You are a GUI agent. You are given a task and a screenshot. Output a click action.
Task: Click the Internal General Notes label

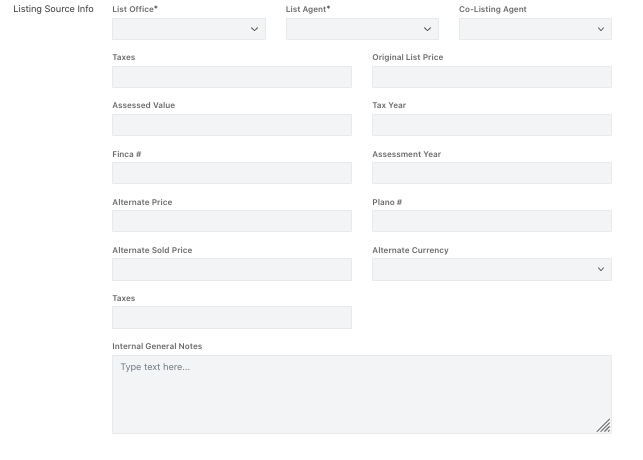(x=157, y=346)
